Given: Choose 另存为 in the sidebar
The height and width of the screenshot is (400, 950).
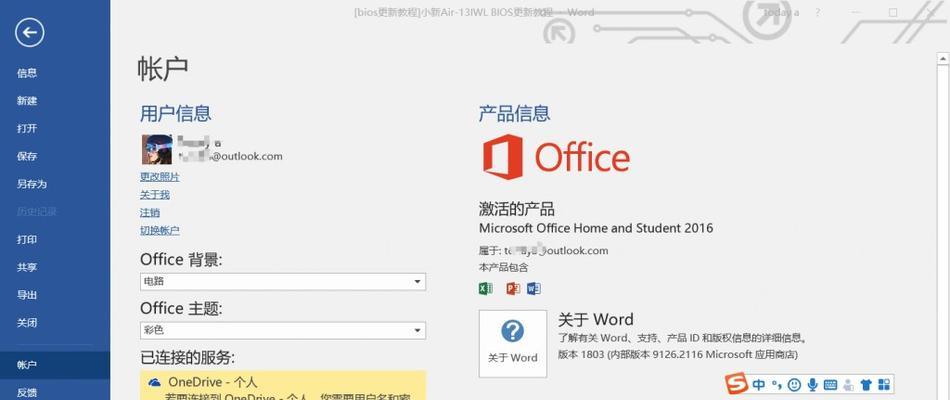Looking at the screenshot, I should coord(32,184).
